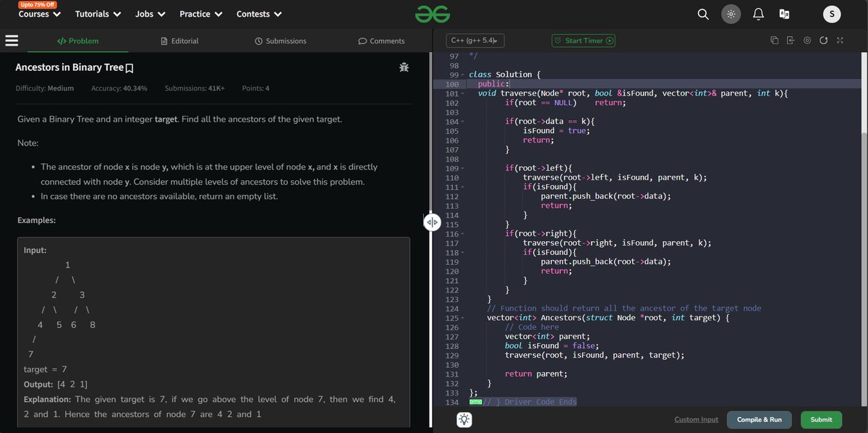Copy the code from the editor
Screen dimensions: 868x433
(774, 41)
